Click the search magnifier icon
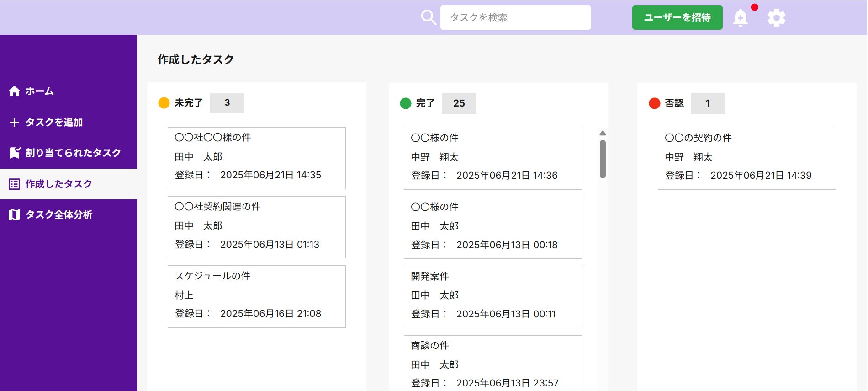Image resolution: width=868 pixels, height=391 pixels. tap(429, 18)
